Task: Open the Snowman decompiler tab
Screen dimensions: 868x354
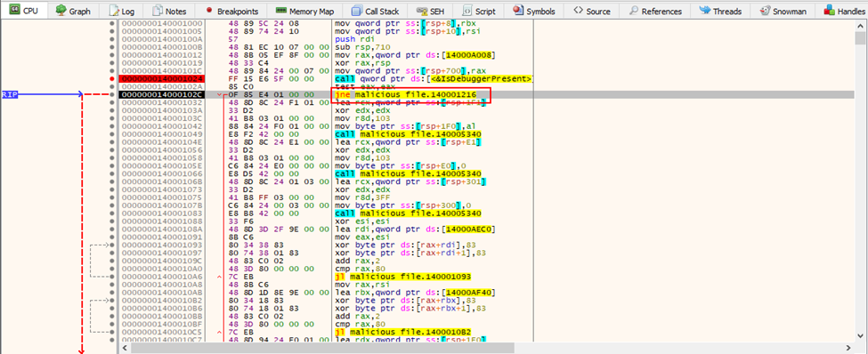Action: pos(783,11)
